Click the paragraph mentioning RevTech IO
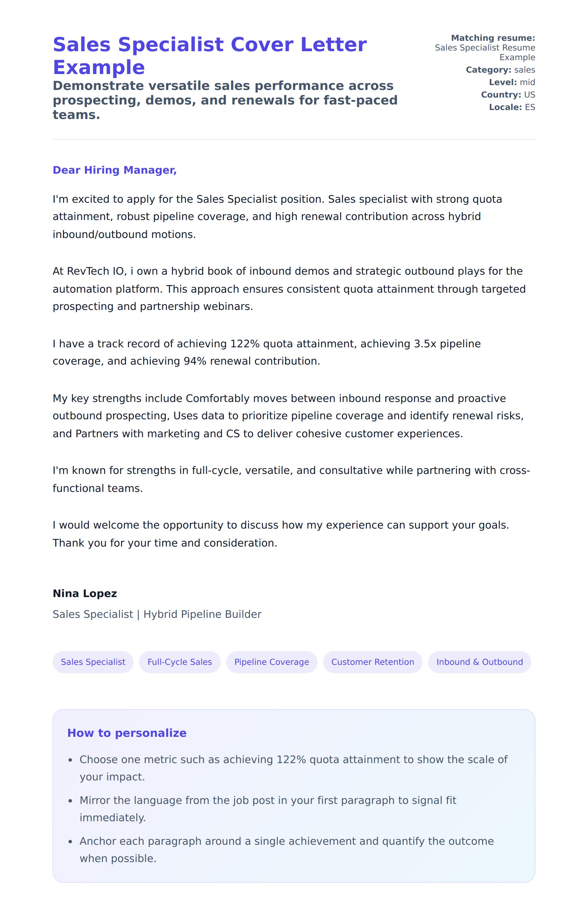Image resolution: width=588 pixels, height=916 pixels. (289, 288)
